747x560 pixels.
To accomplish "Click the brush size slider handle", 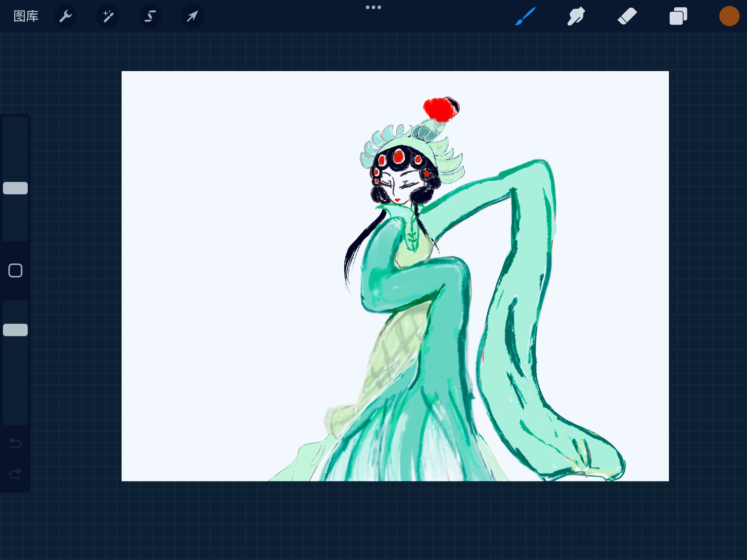I will [x=15, y=188].
